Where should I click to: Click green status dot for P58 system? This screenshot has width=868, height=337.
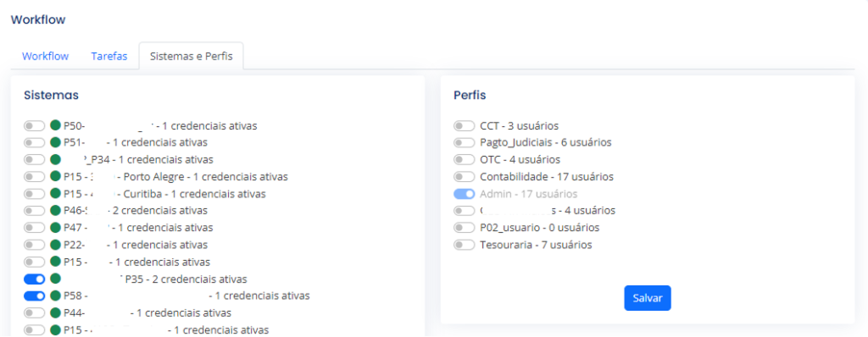click(55, 296)
